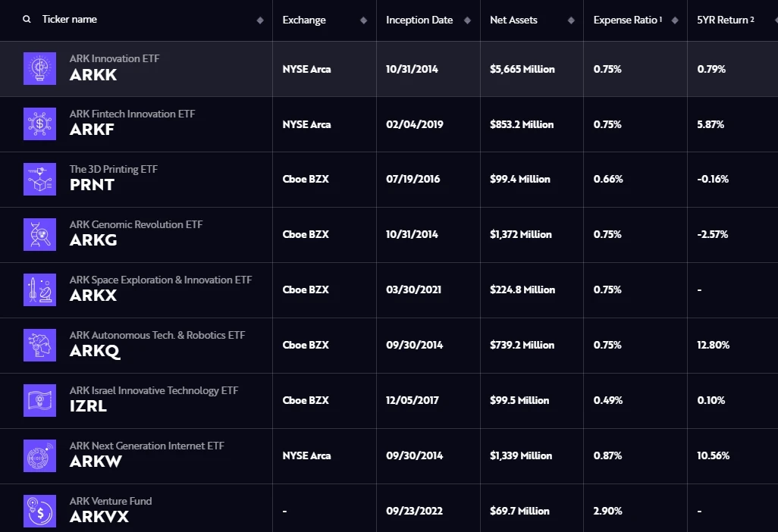Open the ARKF ticker link
778x532 pixels.
click(x=92, y=130)
